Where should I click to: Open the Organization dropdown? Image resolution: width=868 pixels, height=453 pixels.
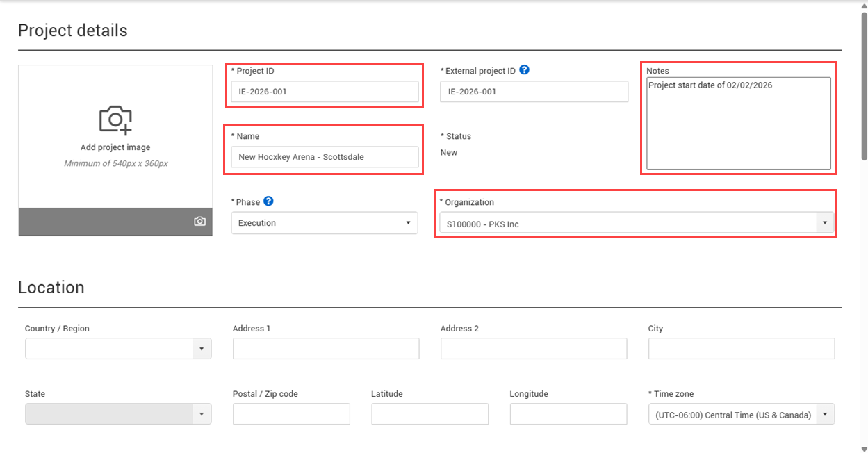[x=635, y=224]
